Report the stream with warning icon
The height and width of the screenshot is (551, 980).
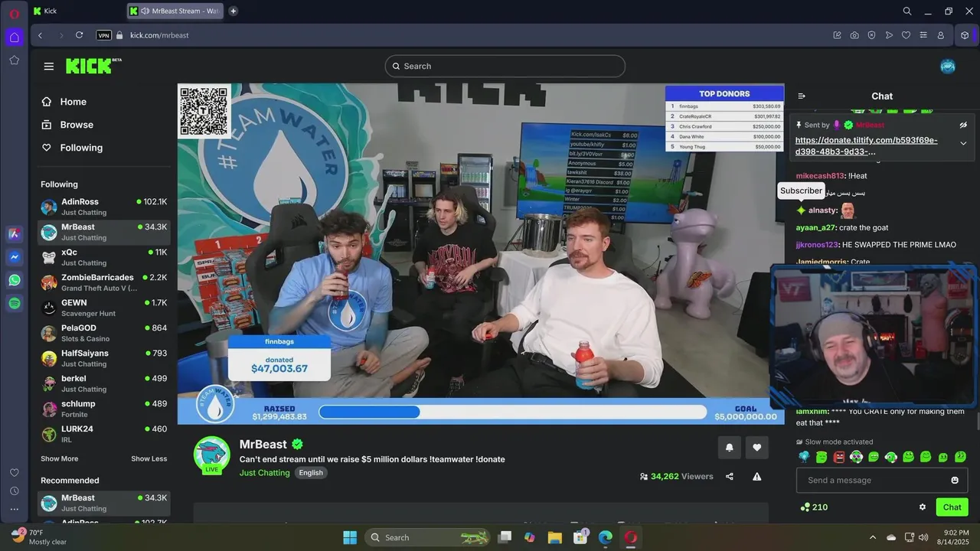(x=756, y=476)
